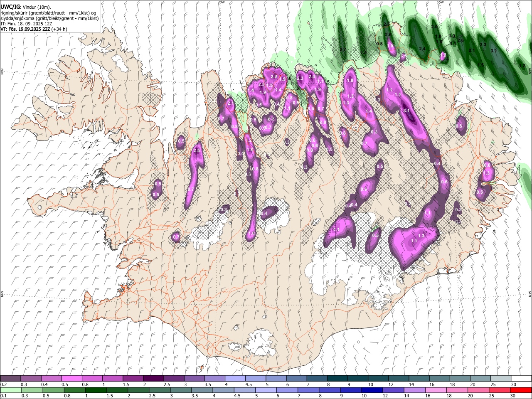Pick the pale green swatch above 0.1

pyautogui.click(x=10, y=390)
